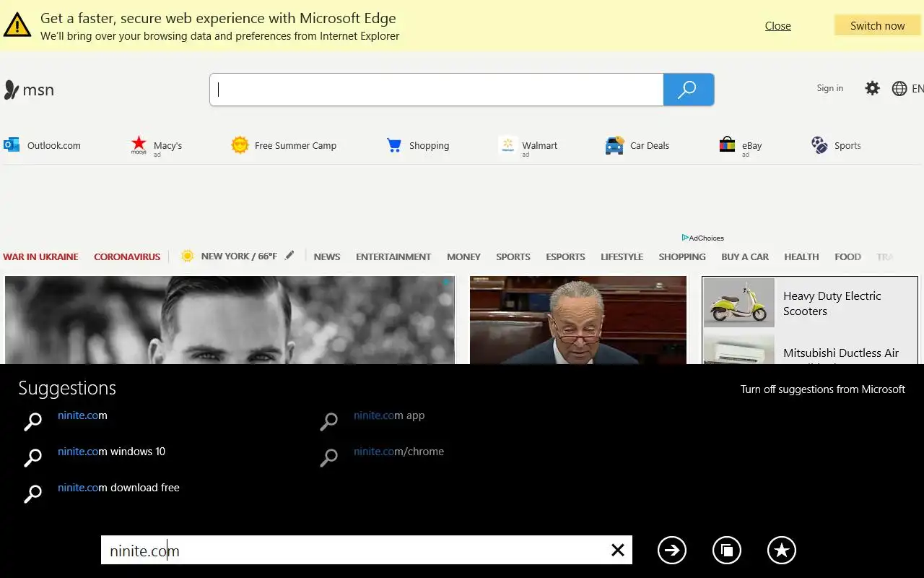This screenshot has width=924, height=578.
Task: Open the ESPORTS tab
Action: (x=565, y=256)
